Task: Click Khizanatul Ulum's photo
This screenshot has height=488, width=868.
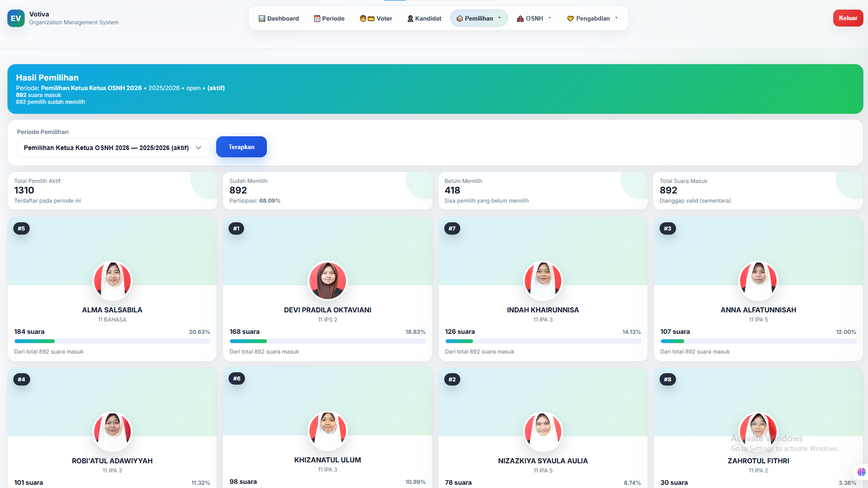Action: click(328, 430)
